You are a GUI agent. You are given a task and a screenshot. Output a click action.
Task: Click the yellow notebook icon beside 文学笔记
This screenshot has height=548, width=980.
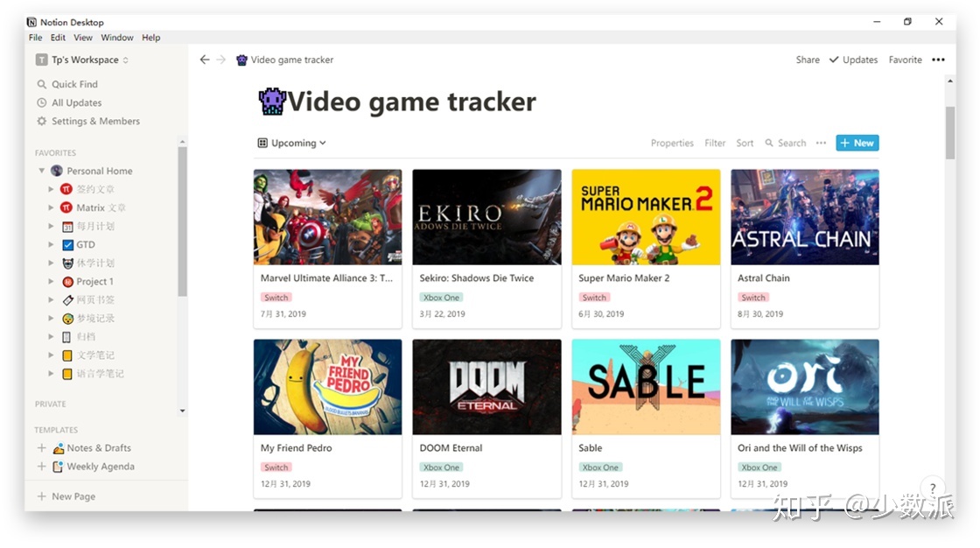pos(66,355)
